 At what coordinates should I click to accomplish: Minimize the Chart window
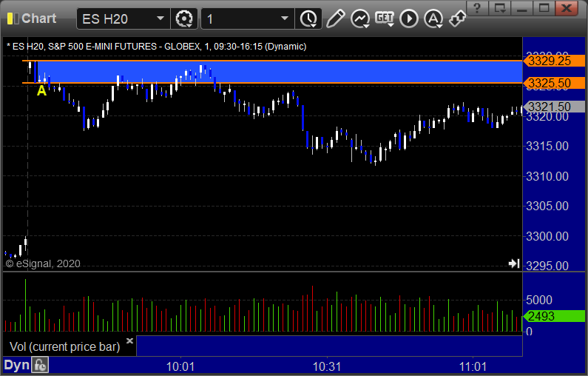(521, 8)
